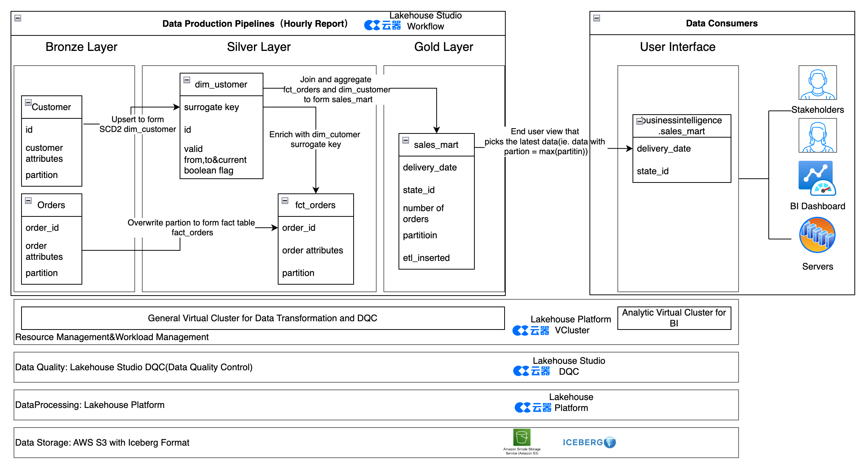Image resolution: width=868 pixels, height=466 pixels.
Task: Collapse the Customer table
Action: click(x=28, y=103)
